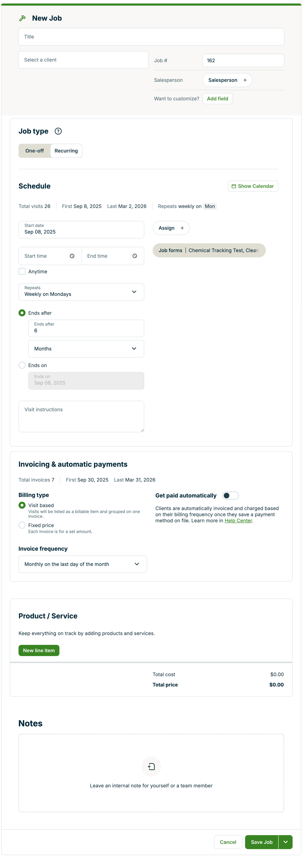Select the Fixed price billing option
This screenshot has width=305, height=868.
pos(22,525)
